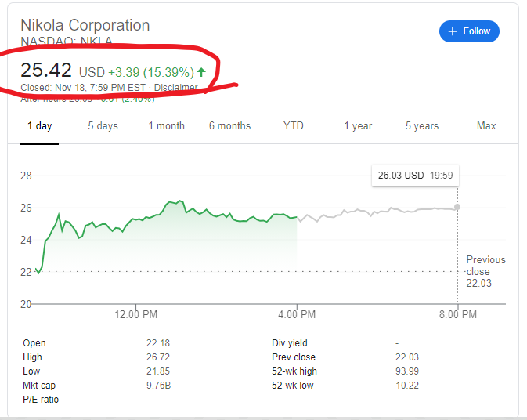Screen dimensions: 527x420
Task: Click the 4:00 PM axis label
Action: (297, 314)
